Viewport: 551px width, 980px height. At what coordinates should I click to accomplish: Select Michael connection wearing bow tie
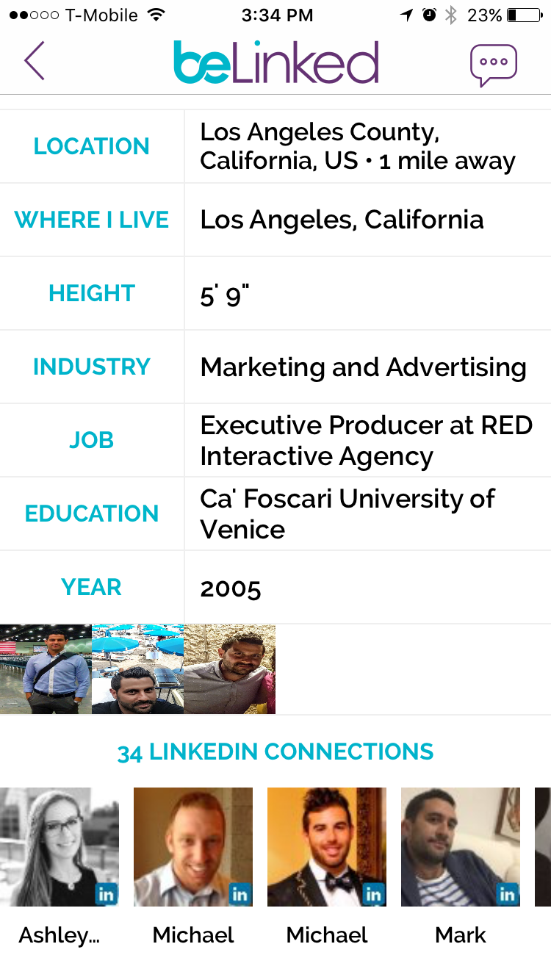[327, 847]
